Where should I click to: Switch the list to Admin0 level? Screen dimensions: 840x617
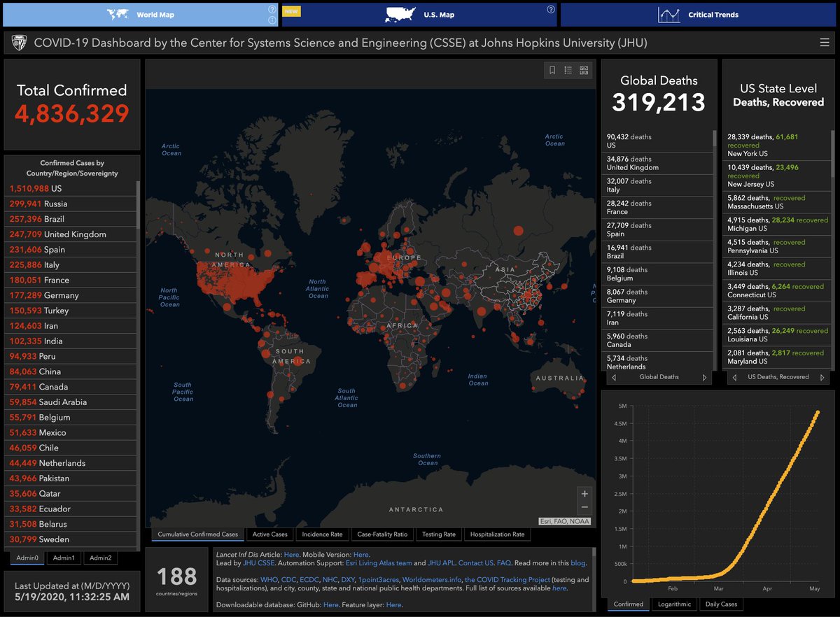27,558
